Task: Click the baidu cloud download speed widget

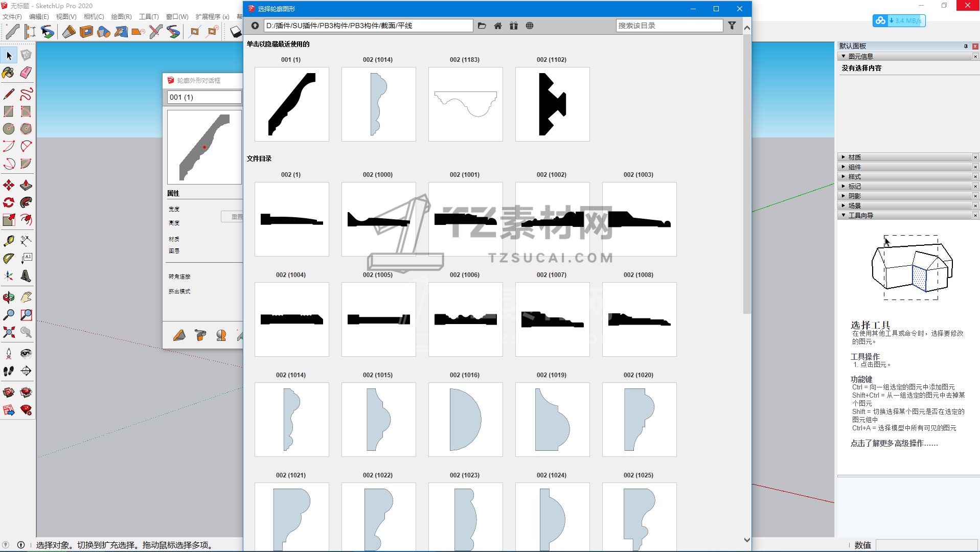Action: pos(899,20)
